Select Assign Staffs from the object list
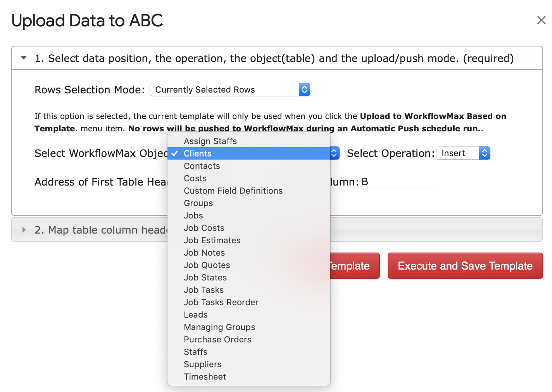Image resolution: width=552 pixels, height=392 pixels. (249, 141)
